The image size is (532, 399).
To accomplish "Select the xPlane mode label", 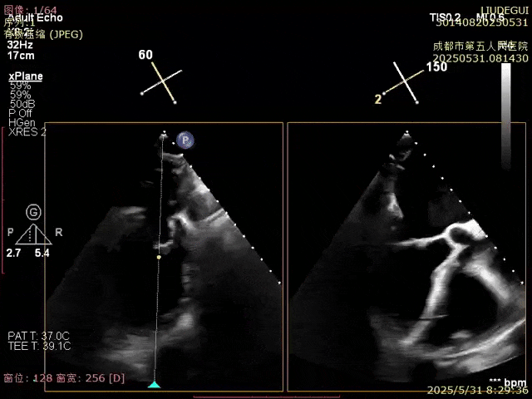I will [x=25, y=76].
